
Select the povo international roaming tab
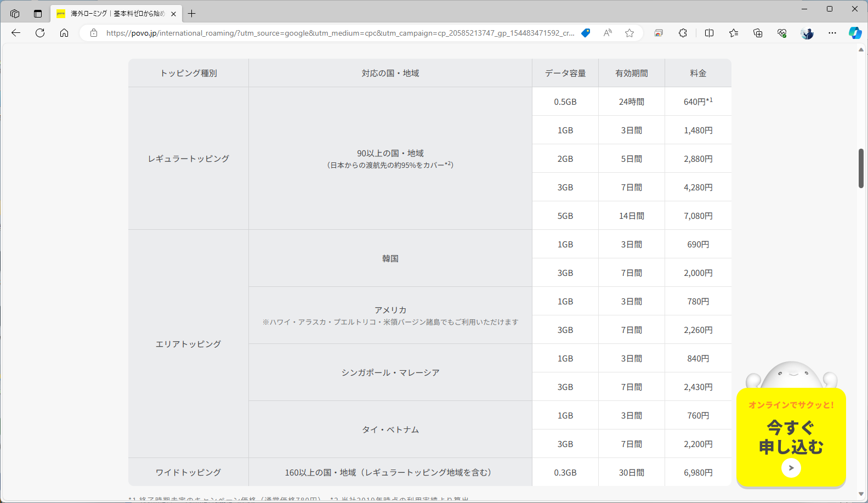[x=117, y=14]
